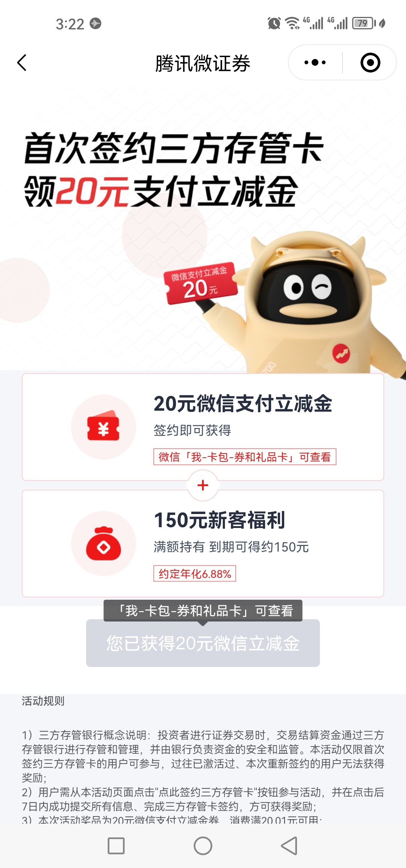406x868 pixels.
Task: Tap the Android recent apps square button
Action: pos(116,846)
